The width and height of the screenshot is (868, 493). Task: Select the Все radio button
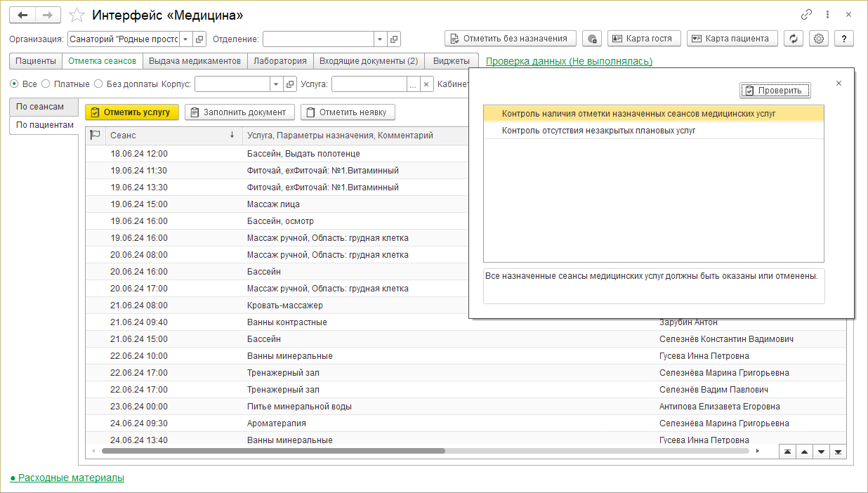pyautogui.click(x=14, y=84)
